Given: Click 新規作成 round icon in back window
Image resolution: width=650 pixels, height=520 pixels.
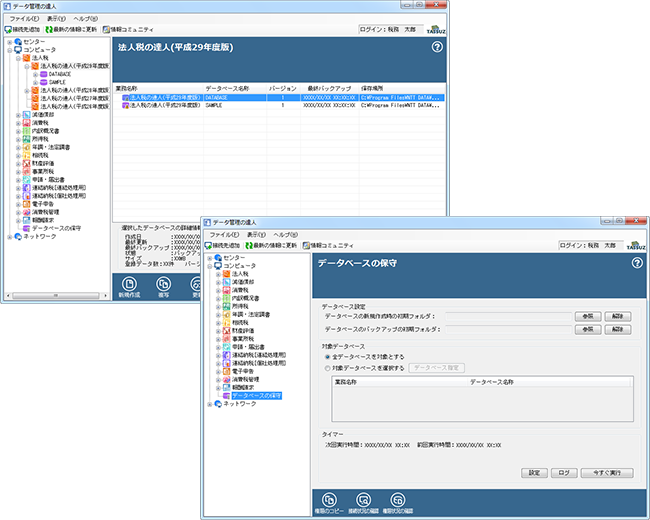Looking at the screenshot, I should point(129,284).
